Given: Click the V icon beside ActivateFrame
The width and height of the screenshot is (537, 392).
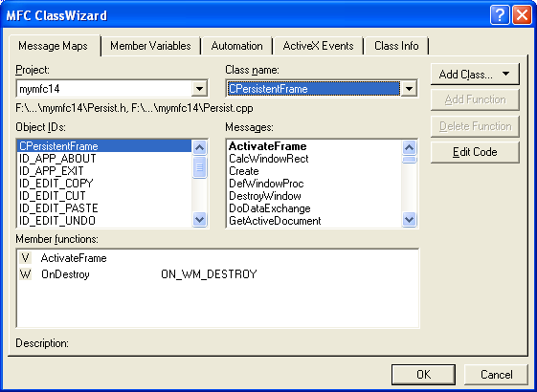Looking at the screenshot, I should coord(25,258).
